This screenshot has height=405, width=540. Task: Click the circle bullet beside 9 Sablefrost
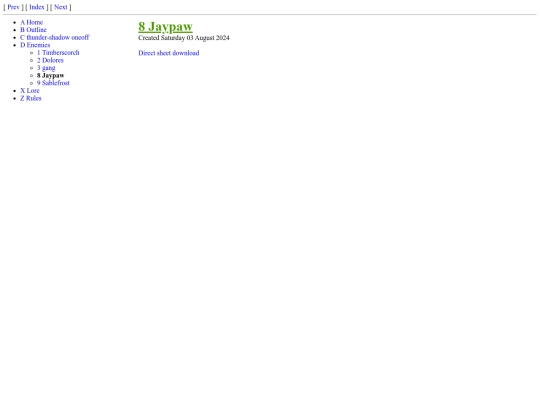coord(32,83)
